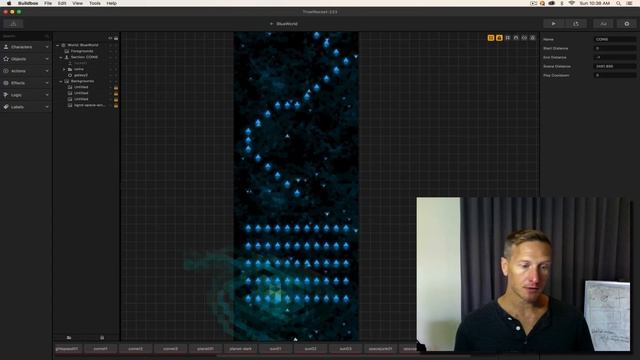
Task: Open the File menu
Action: tap(48, 3)
